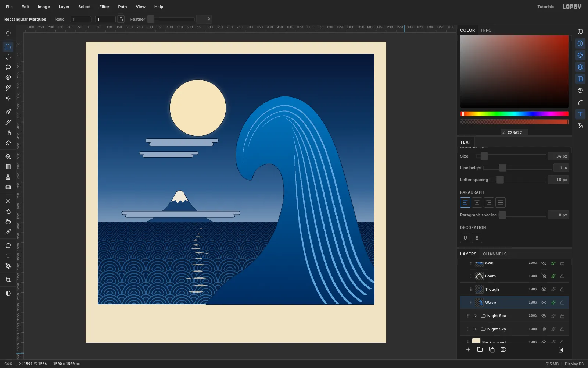Switch to the Channels tab
The width and height of the screenshot is (588, 368).
click(495, 254)
